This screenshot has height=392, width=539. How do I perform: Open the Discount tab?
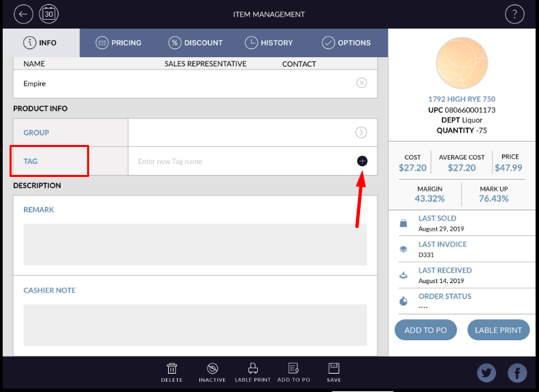click(x=196, y=43)
